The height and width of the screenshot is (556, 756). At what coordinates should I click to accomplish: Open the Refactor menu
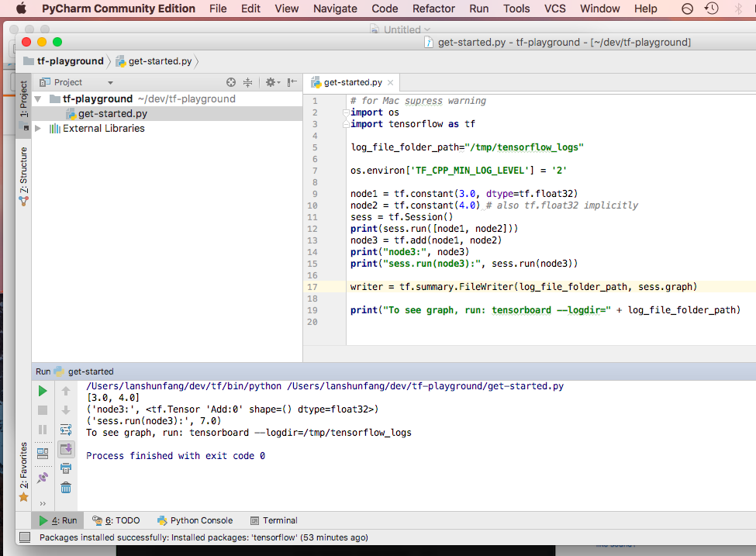(x=433, y=9)
